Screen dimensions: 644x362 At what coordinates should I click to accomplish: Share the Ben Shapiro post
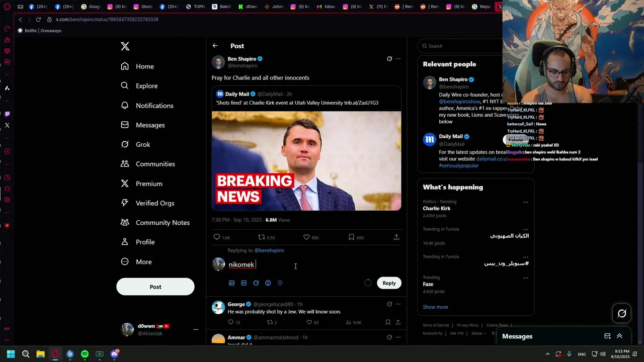pyautogui.click(x=396, y=237)
